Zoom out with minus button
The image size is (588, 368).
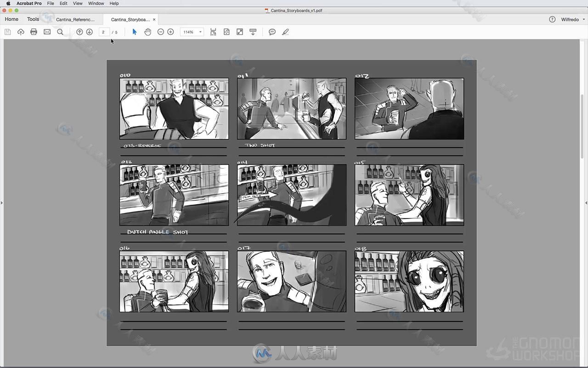click(x=160, y=32)
